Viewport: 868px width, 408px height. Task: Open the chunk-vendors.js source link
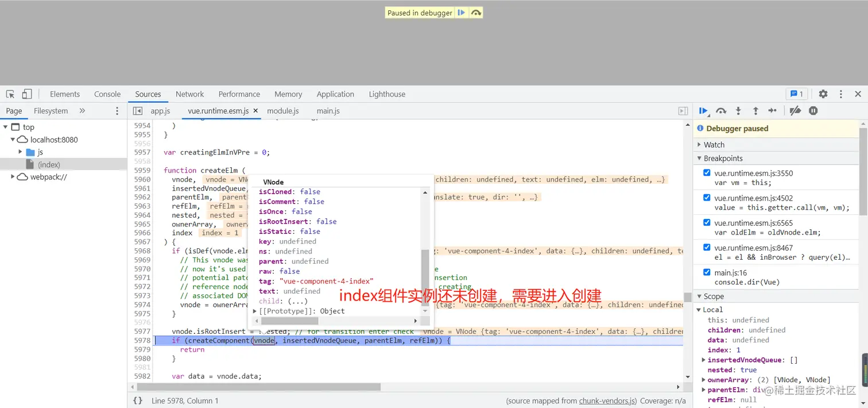pos(607,401)
